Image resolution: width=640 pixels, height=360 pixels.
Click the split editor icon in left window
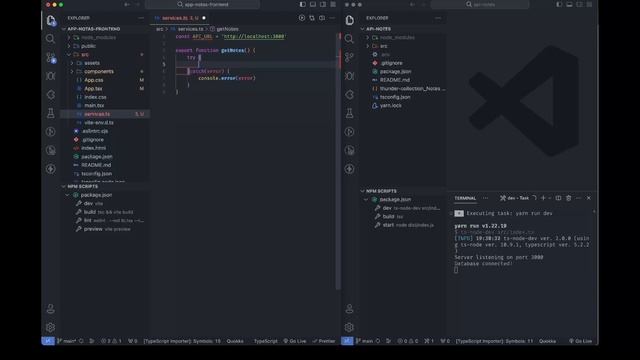click(322, 18)
